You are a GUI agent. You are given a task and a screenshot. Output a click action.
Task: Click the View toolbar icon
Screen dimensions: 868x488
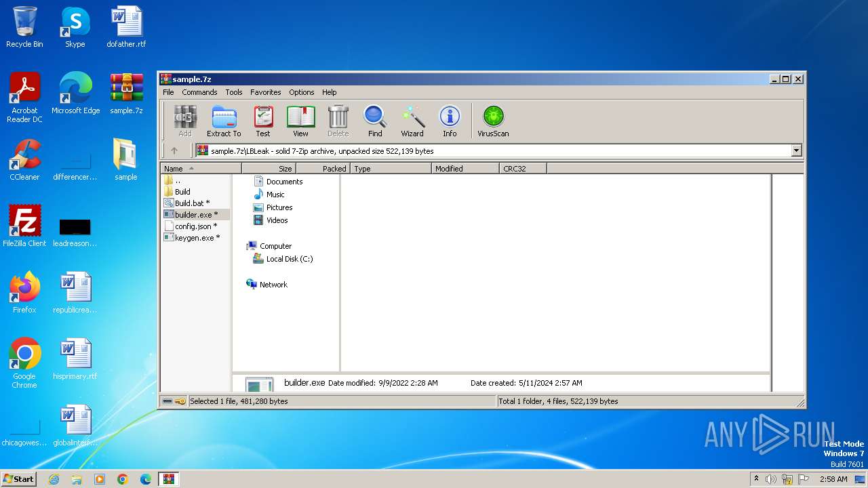300,121
